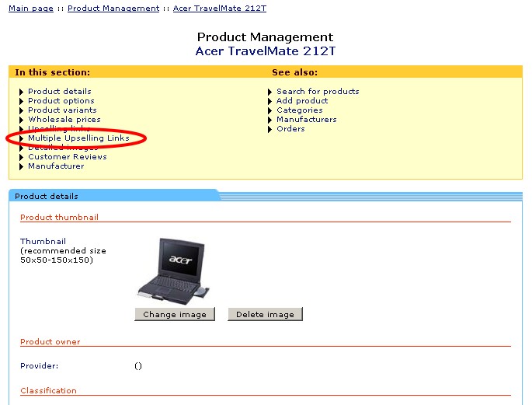This screenshot has height=405, width=532.
Task: Open the Manufacturers link under See also
Action: click(x=307, y=120)
